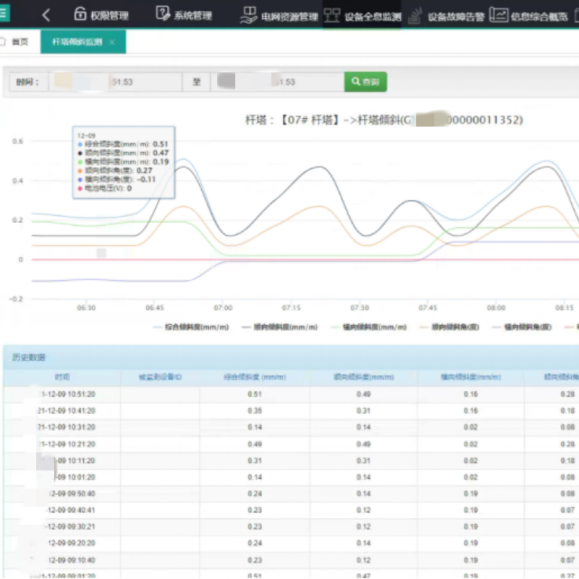The height and width of the screenshot is (579, 579).
Task: Toggle 横向倾斜角(度) legend series
Action: click(522, 327)
